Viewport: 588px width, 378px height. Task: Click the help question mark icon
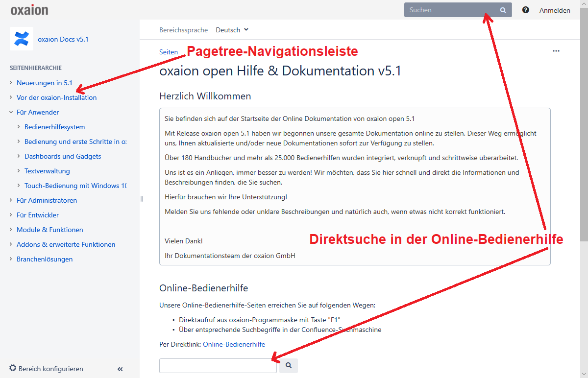click(x=526, y=10)
